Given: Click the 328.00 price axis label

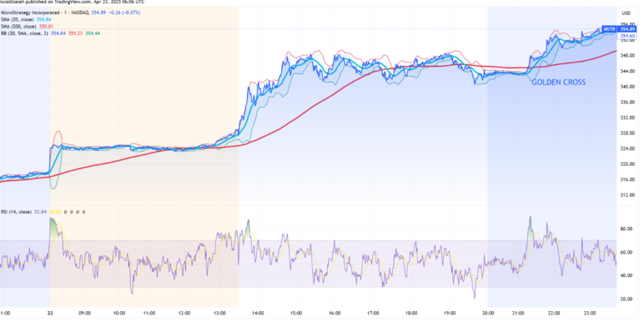Looking at the screenshot, I should coord(627,133).
